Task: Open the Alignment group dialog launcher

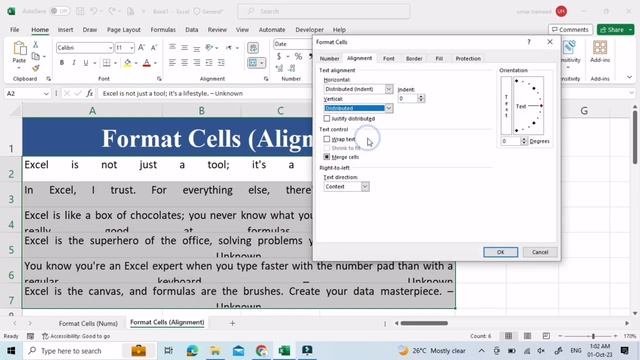Action: point(266,78)
